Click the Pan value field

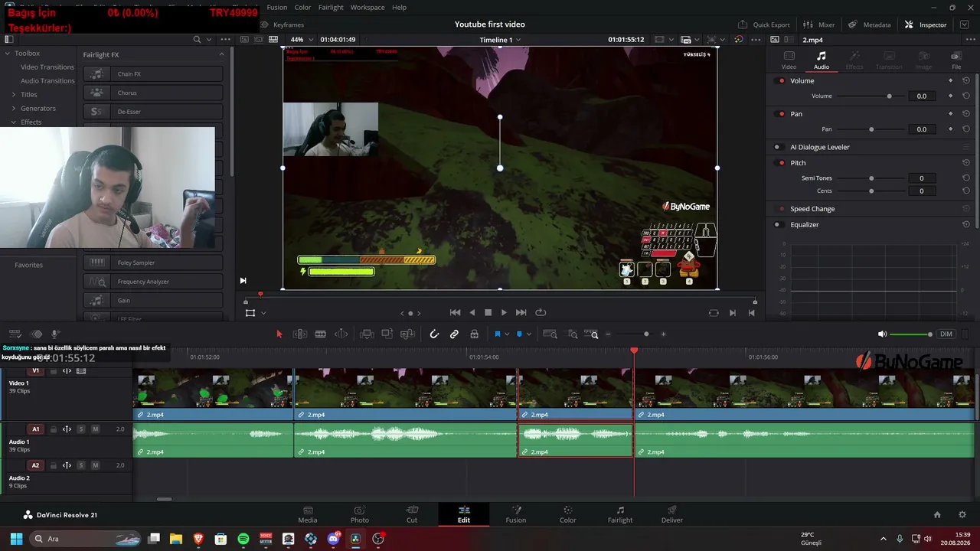[x=922, y=129]
